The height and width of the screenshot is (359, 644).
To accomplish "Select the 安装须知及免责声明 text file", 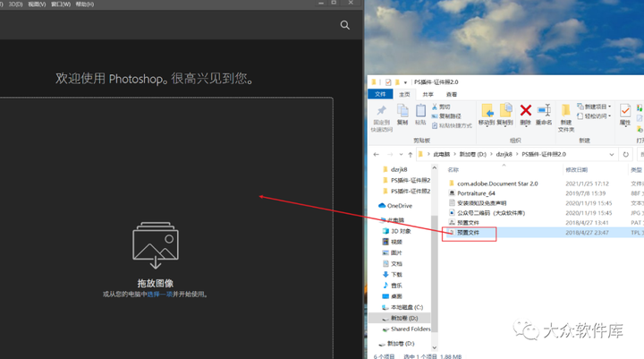I will pyautogui.click(x=482, y=203).
